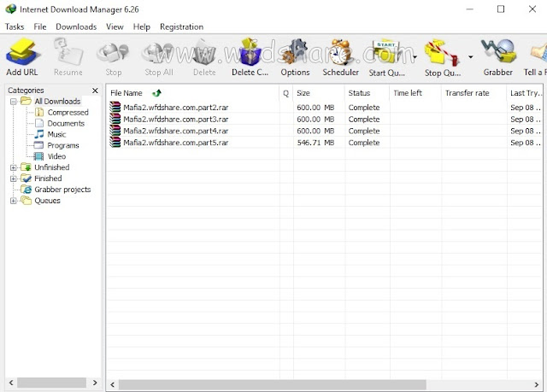Viewport: 547px width, 392px height.
Task: Open the View menu
Action: (115, 26)
